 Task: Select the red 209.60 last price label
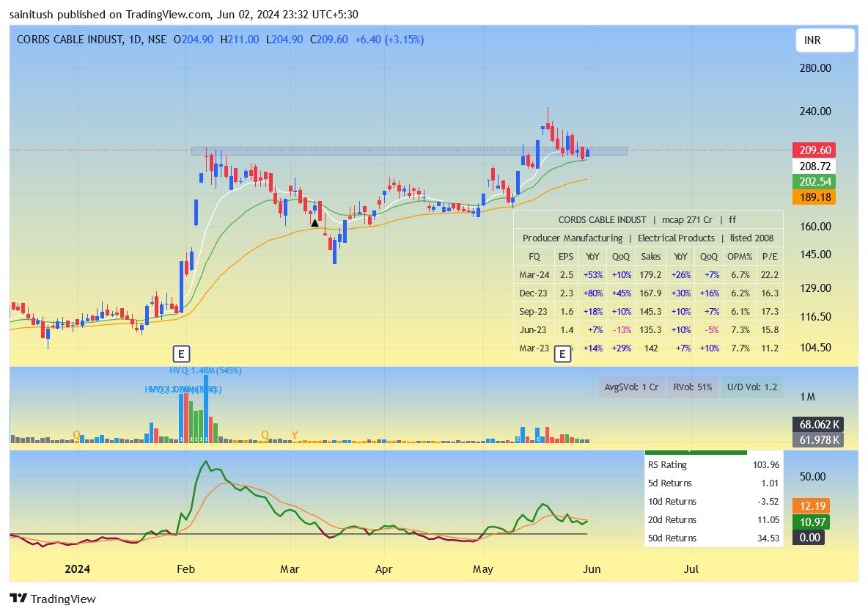click(814, 150)
